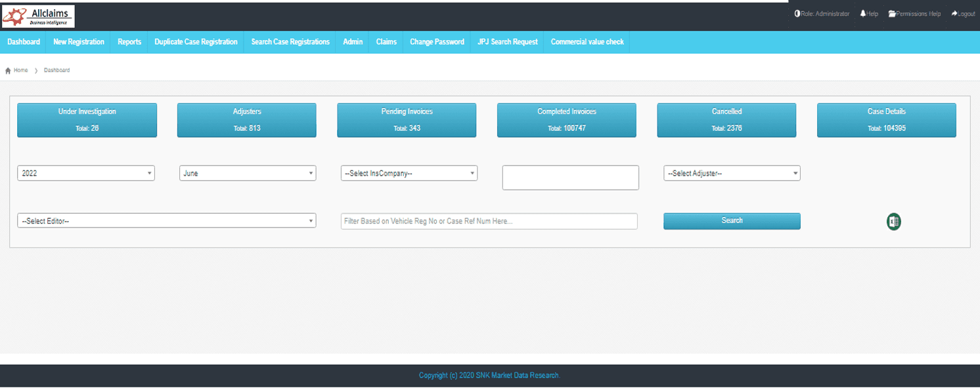The width and height of the screenshot is (980, 388).
Task: Open the Pending Invoices tile
Action: (407, 120)
